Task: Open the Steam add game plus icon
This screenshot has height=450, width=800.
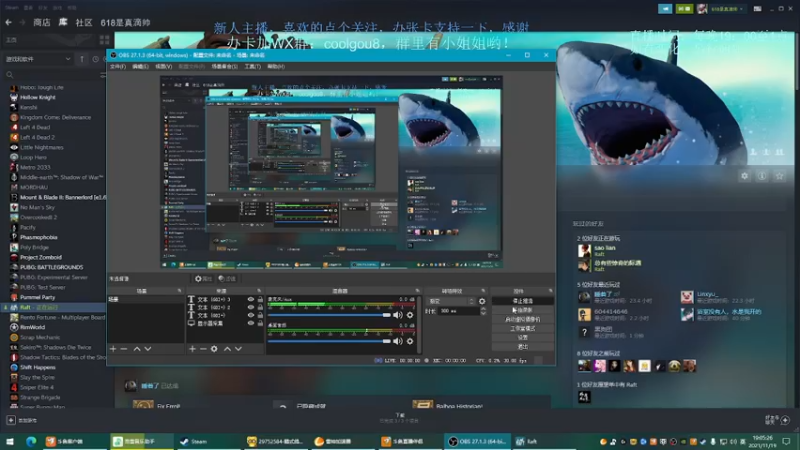Action: click(11, 420)
